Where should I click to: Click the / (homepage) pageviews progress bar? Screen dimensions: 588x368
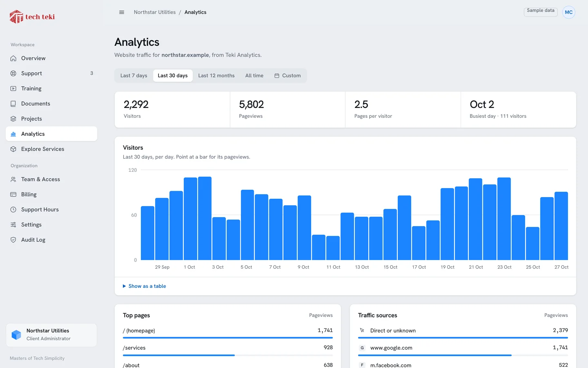228,338
